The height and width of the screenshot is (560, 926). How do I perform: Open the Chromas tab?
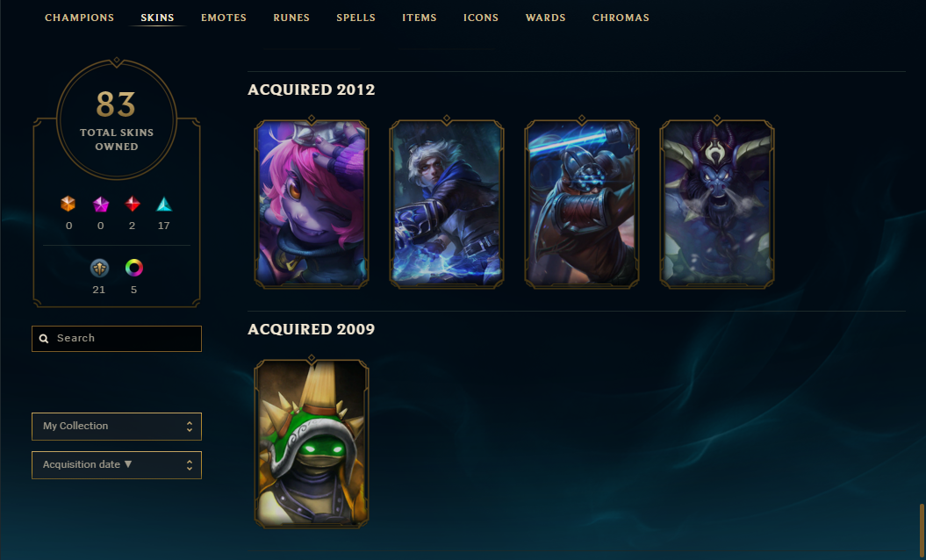pyautogui.click(x=621, y=18)
